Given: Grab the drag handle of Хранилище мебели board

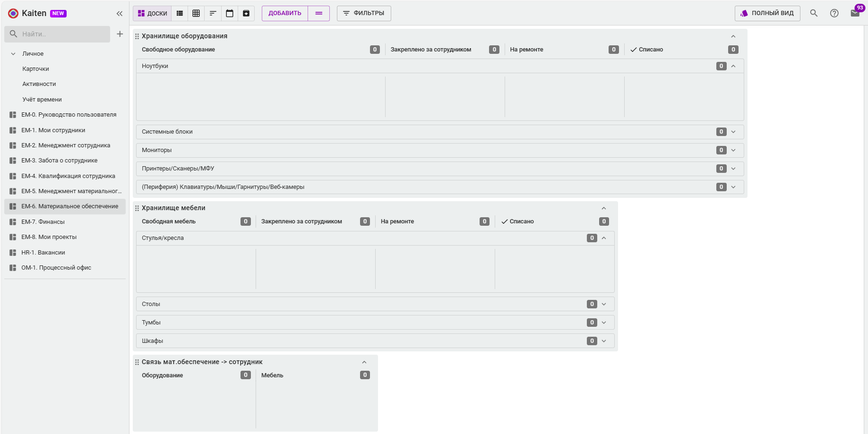Looking at the screenshot, I should [x=137, y=208].
